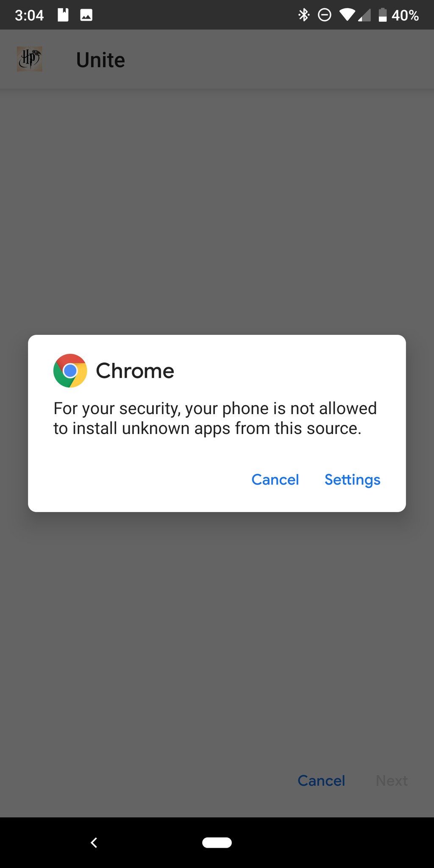Go back using the navigation arrow
The height and width of the screenshot is (868, 434).
coord(94,843)
